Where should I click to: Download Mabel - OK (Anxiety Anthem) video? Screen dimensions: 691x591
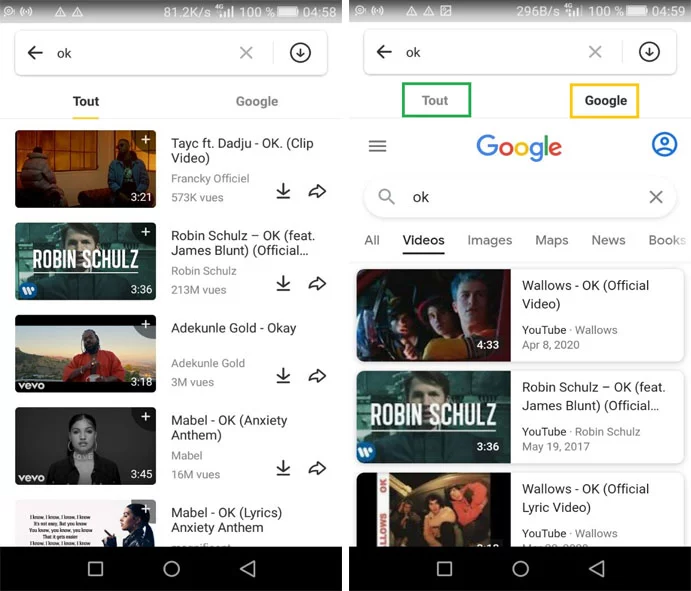point(283,468)
